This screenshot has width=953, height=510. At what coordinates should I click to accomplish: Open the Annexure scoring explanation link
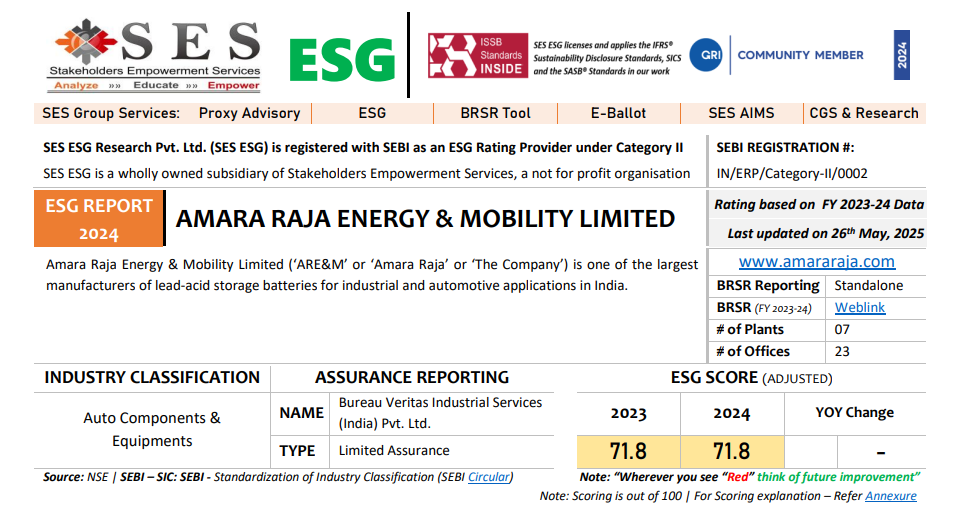tap(891, 496)
